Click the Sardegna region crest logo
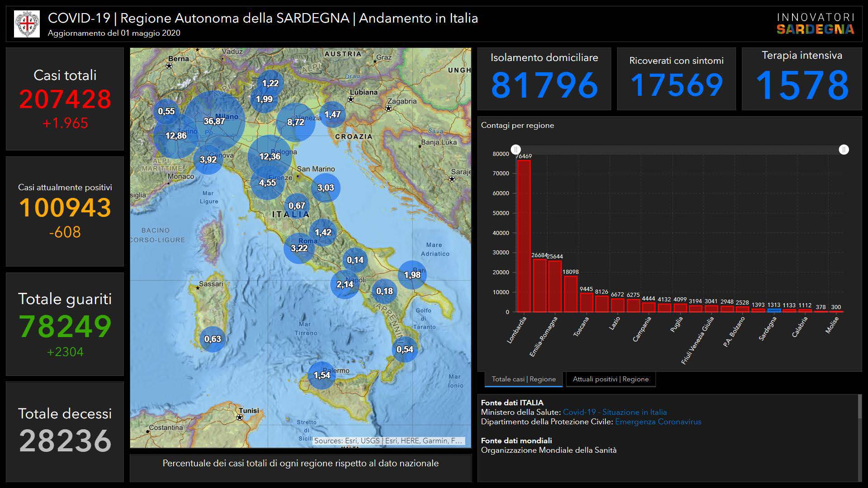868x488 pixels. click(x=27, y=24)
